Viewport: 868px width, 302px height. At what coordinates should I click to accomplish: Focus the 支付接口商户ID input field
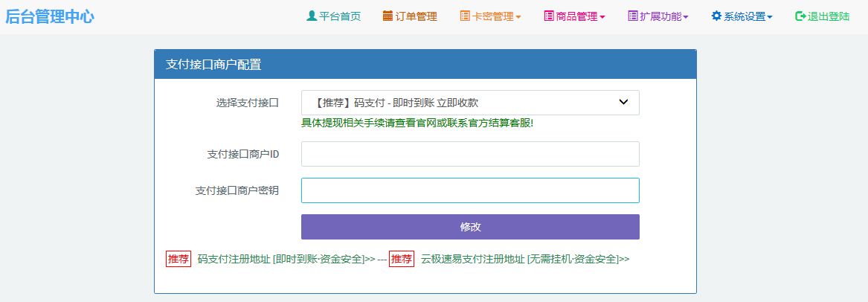pyautogui.click(x=470, y=154)
